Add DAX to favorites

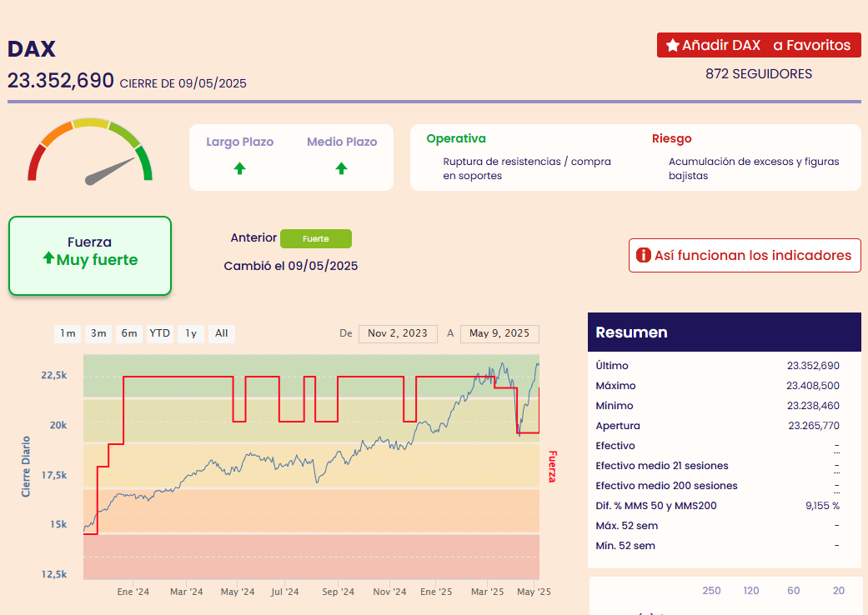pos(759,45)
